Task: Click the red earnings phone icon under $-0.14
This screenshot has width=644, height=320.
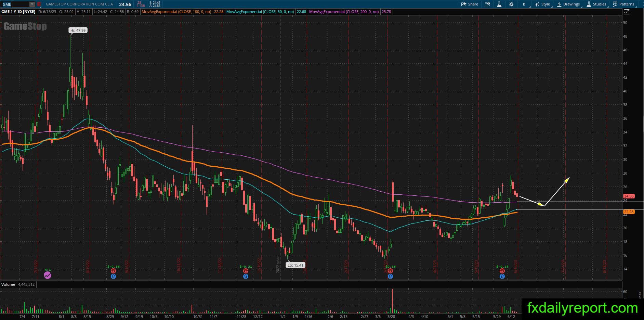Action: (502, 271)
